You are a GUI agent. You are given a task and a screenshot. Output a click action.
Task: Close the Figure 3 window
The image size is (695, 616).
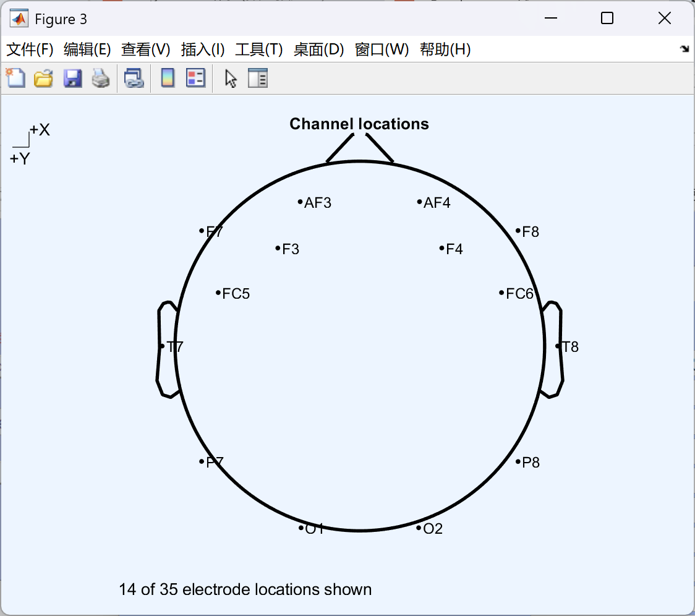[665, 18]
